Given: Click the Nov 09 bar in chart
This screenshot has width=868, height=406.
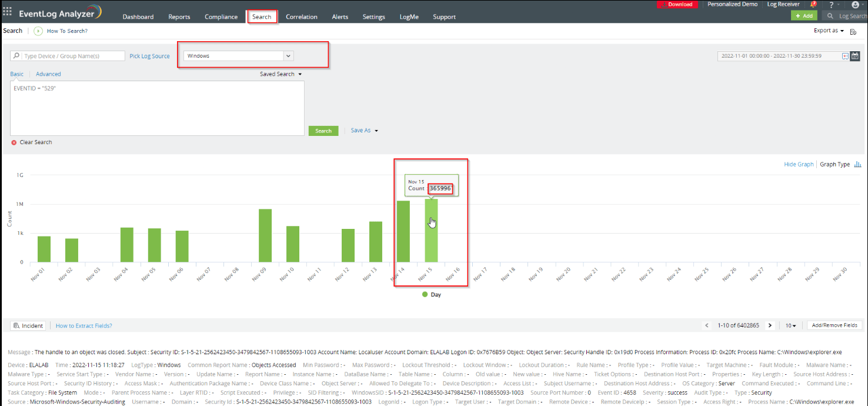Looking at the screenshot, I should [265, 235].
